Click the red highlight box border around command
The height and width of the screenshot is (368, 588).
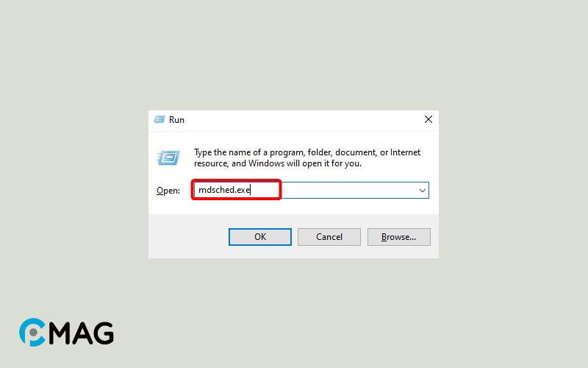236,180
